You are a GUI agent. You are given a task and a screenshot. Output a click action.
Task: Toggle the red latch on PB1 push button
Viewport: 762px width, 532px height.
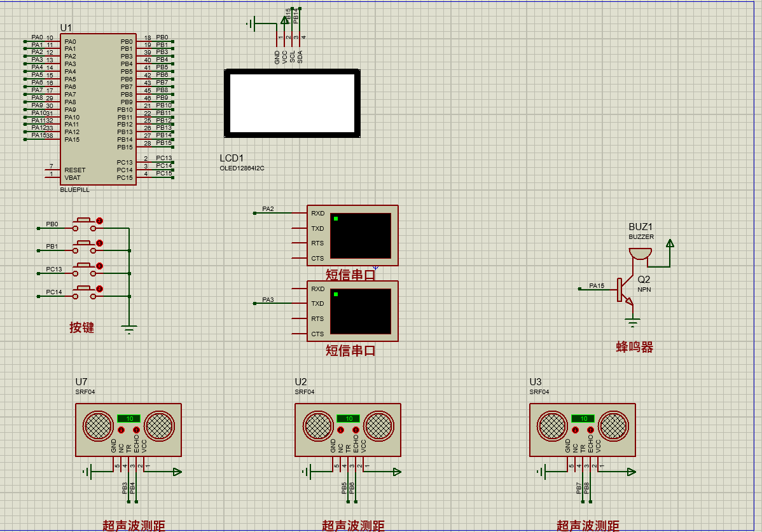(x=100, y=243)
